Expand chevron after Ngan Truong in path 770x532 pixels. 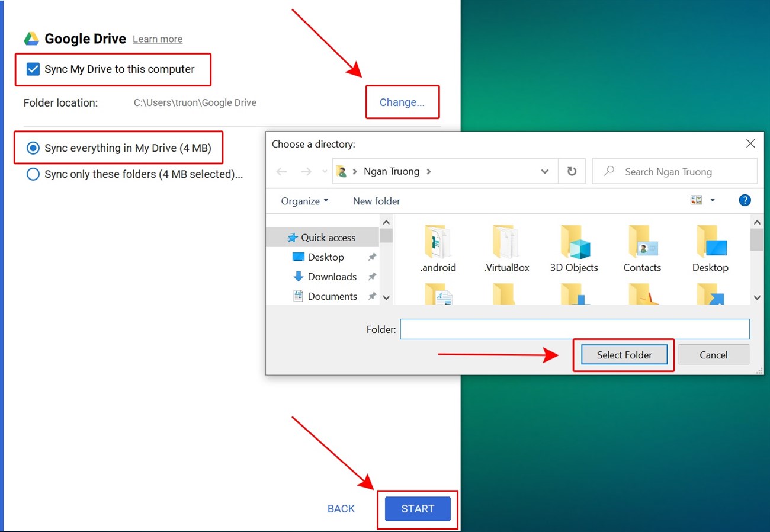(x=429, y=172)
